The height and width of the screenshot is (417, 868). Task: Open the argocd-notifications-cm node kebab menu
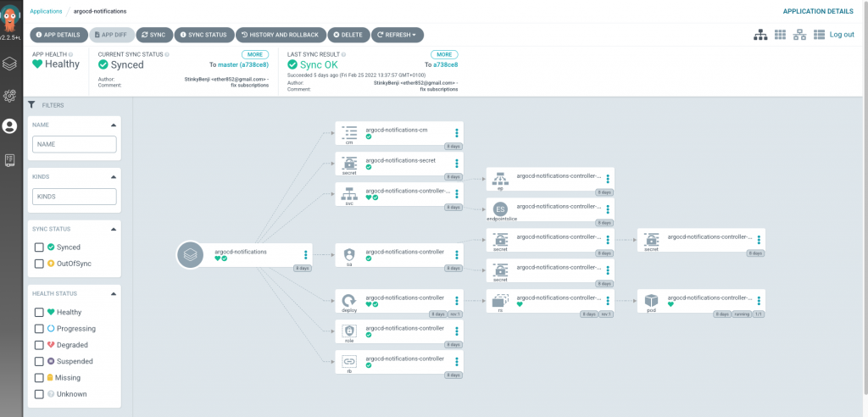coord(457,133)
